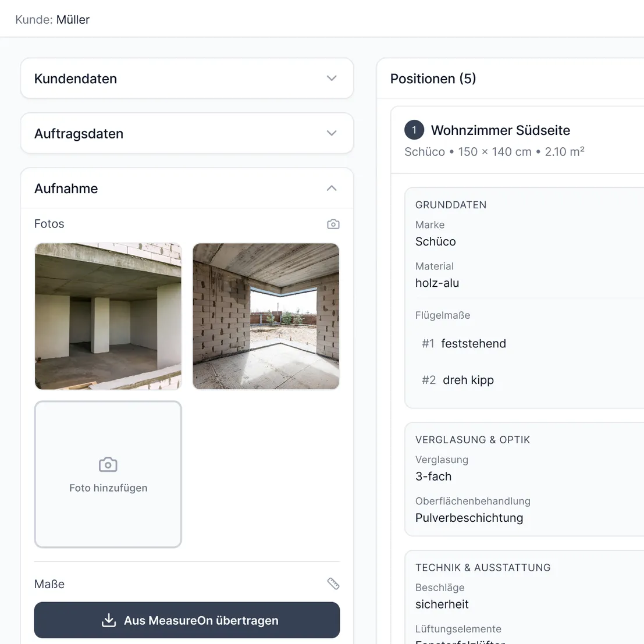Open the first construction room photo
644x644 pixels.
[108, 316]
